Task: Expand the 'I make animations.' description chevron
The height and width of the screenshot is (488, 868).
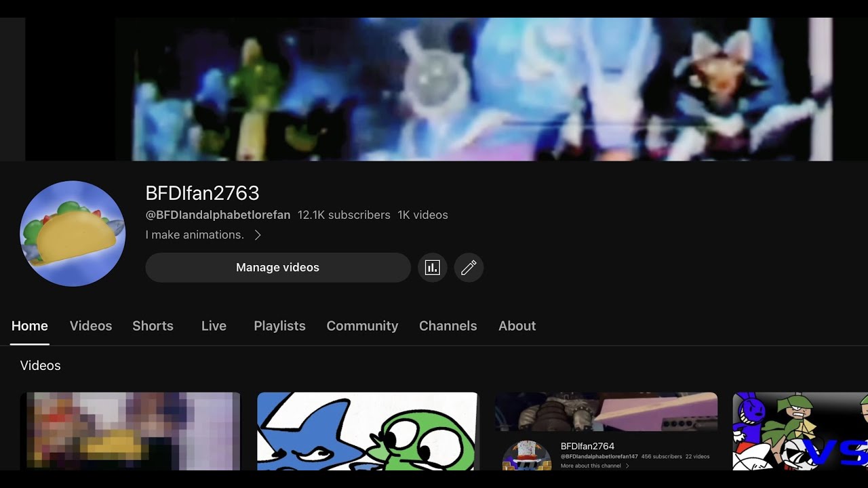Action: click(258, 235)
